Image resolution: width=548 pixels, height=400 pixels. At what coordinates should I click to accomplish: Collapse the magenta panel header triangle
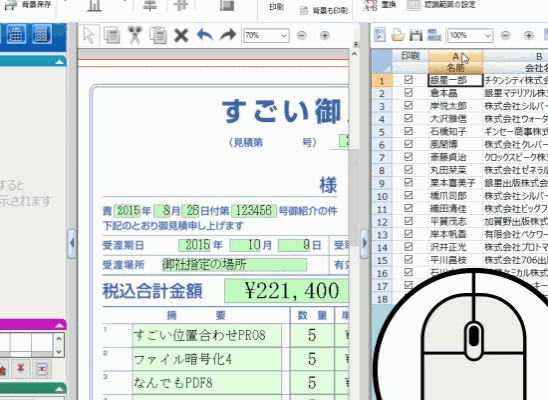tap(59, 325)
